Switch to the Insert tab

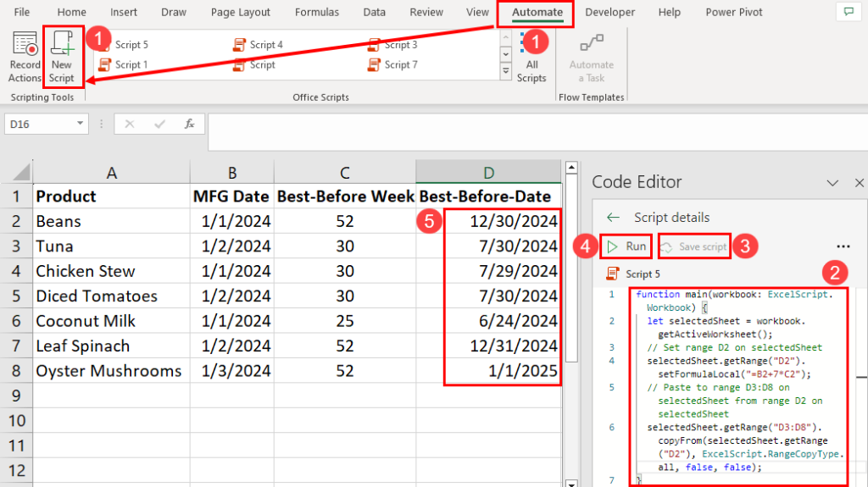(124, 12)
